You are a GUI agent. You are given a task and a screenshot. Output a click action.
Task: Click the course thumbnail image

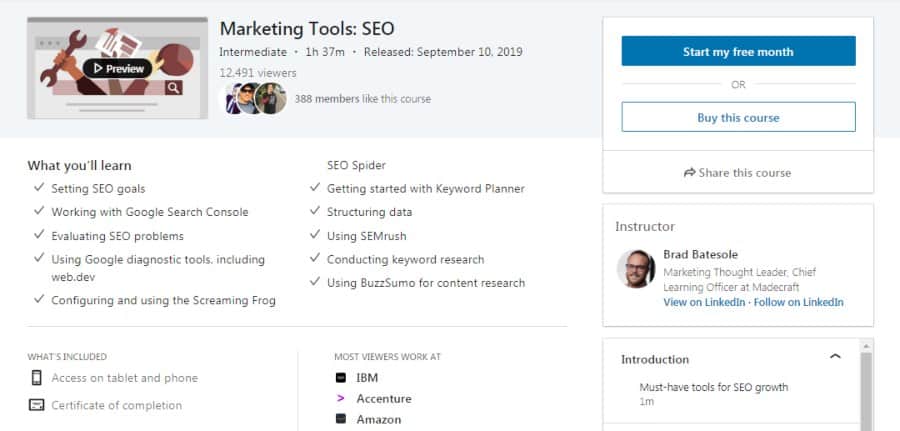click(x=118, y=68)
